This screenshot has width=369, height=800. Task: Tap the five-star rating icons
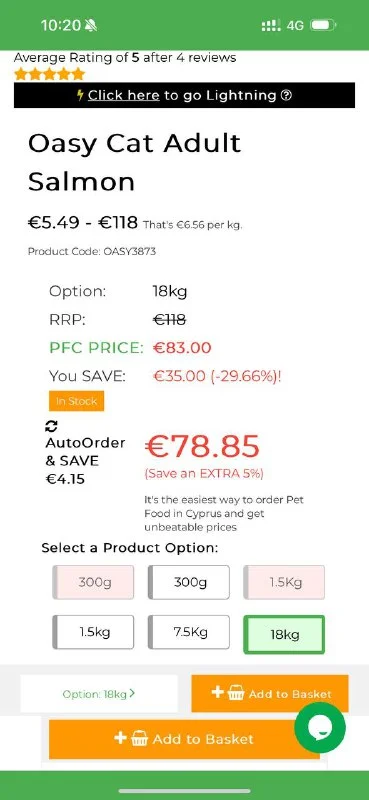(49, 74)
